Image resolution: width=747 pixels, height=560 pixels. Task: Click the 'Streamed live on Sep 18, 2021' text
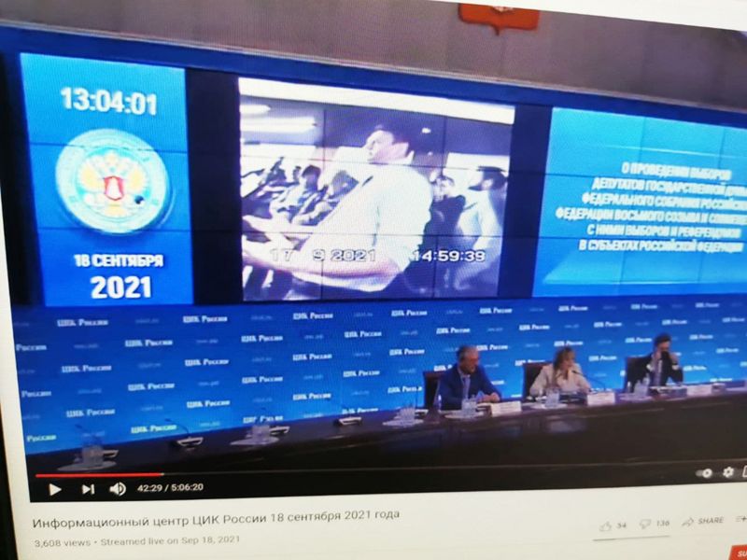click(170, 541)
